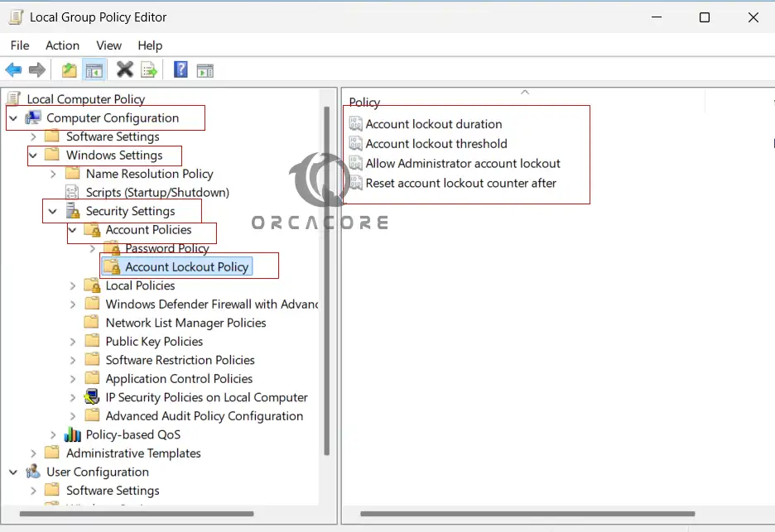Collapse the Computer Configuration node
Screen dimensions: 775x532
(x=13, y=118)
